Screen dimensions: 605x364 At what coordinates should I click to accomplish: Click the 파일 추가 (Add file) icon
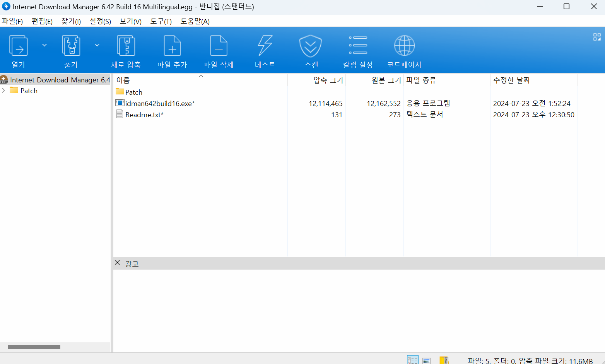(172, 46)
